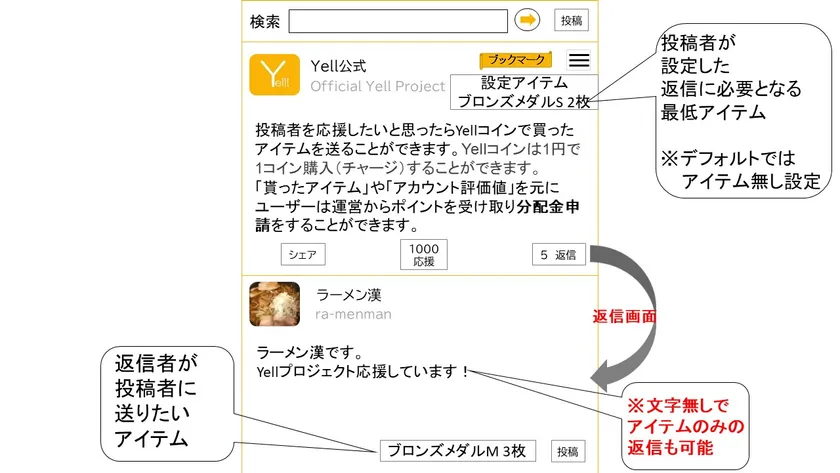Click the orange arrow search button

(x=527, y=20)
